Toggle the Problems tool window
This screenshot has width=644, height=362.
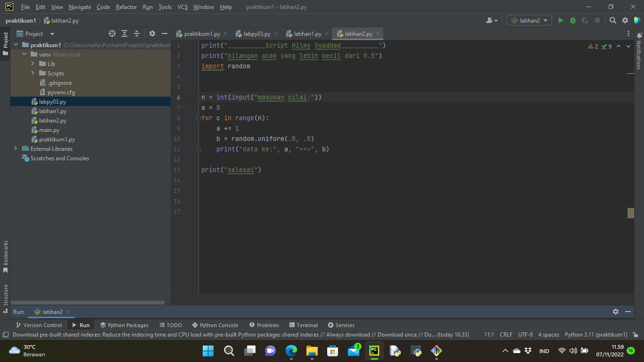pyautogui.click(x=264, y=325)
